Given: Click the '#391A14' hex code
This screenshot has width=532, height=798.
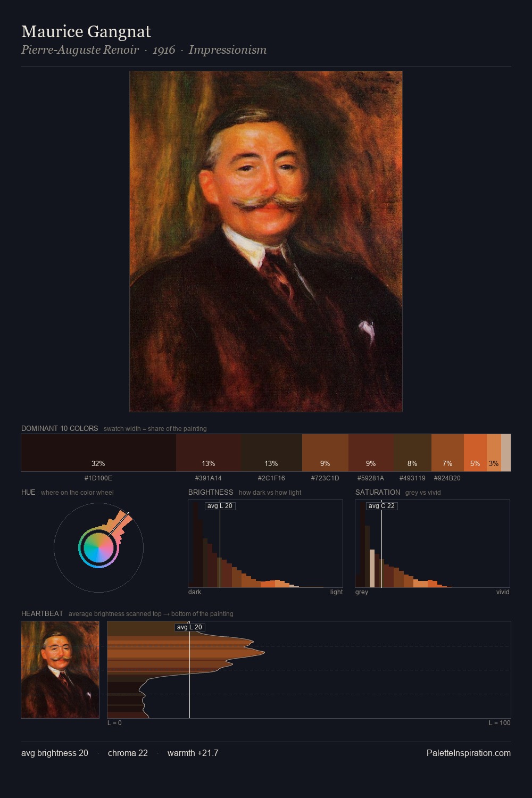Looking at the screenshot, I should 209,478.
